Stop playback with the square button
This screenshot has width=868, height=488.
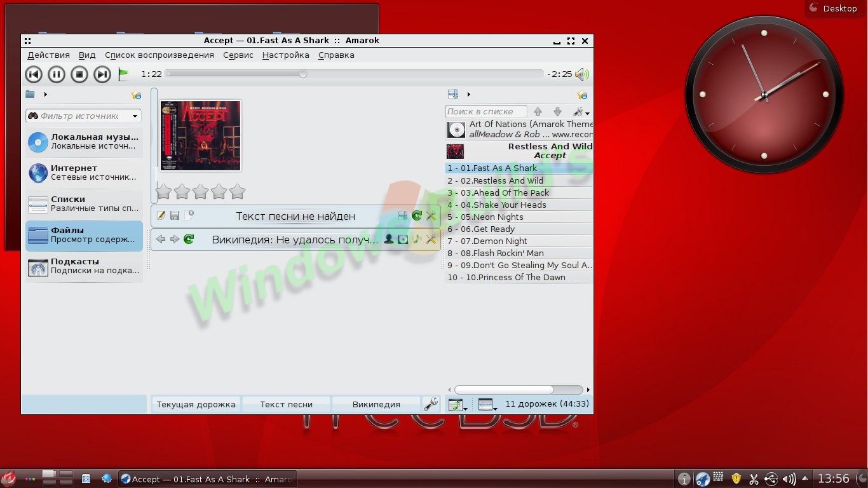[x=79, y=74]
